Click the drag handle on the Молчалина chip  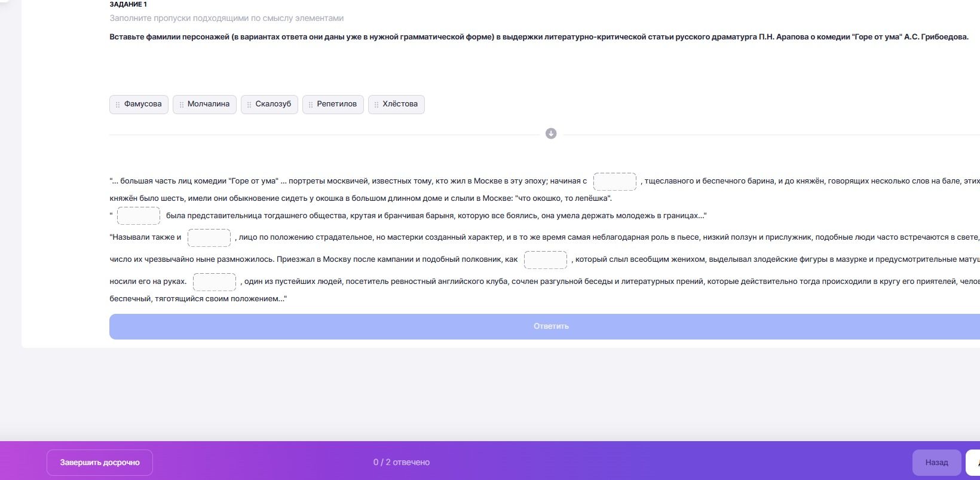pyautogui.click(x=181, y=105)
